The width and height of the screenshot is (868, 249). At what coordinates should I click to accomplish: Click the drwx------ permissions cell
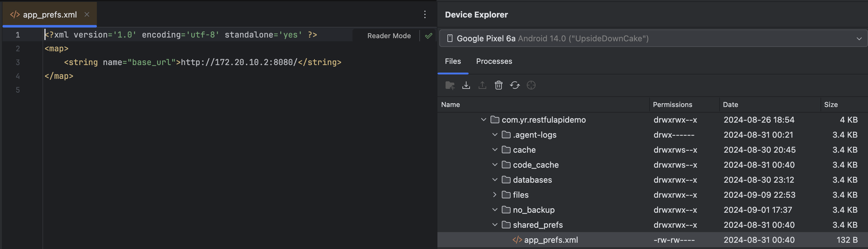tap(674, 135)
